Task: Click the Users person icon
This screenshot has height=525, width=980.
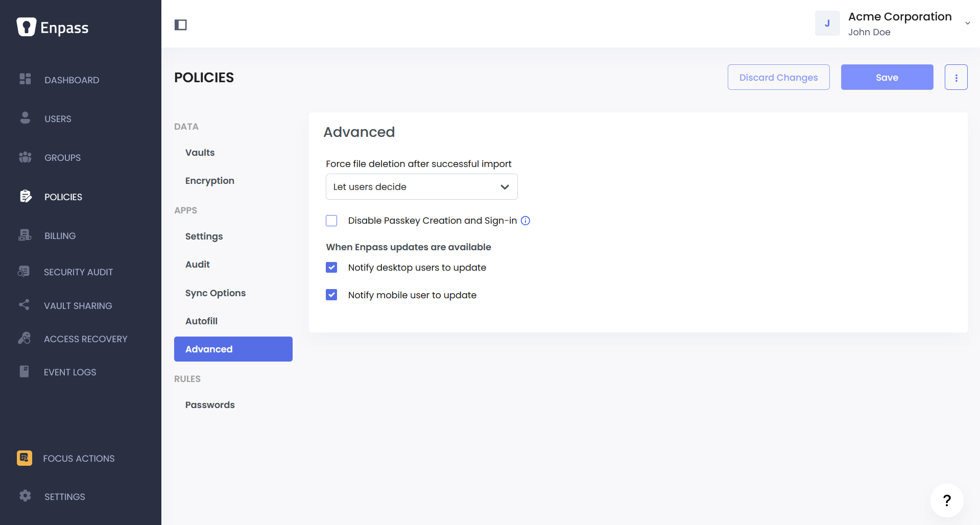Action: (x=25, y=117)
